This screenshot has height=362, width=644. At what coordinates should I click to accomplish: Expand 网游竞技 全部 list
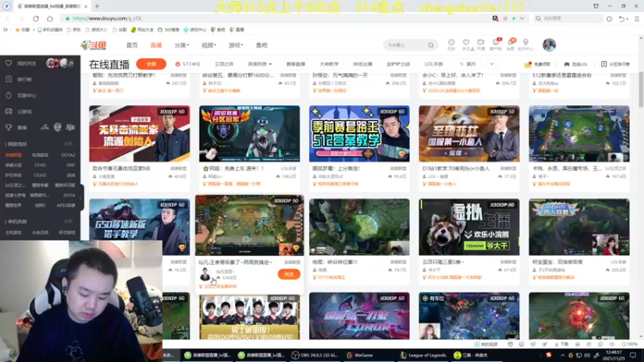click(x=69, y=144)
